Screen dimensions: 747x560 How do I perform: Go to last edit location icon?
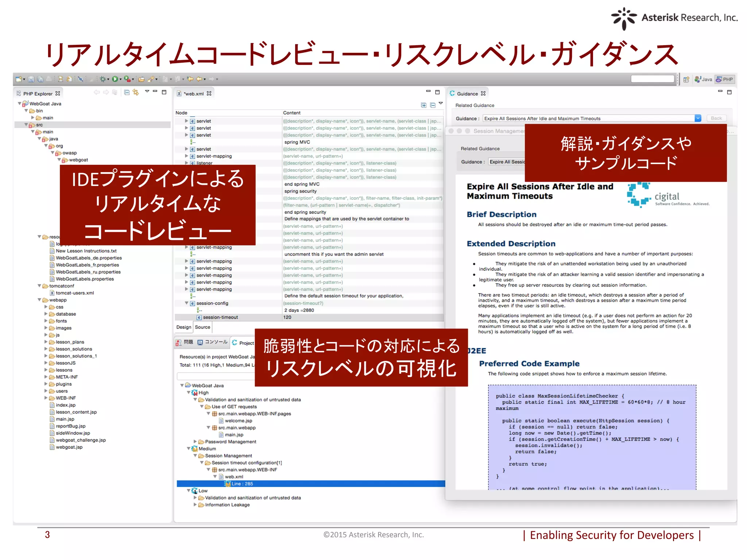pyautogui.click(x=190, y=79)
